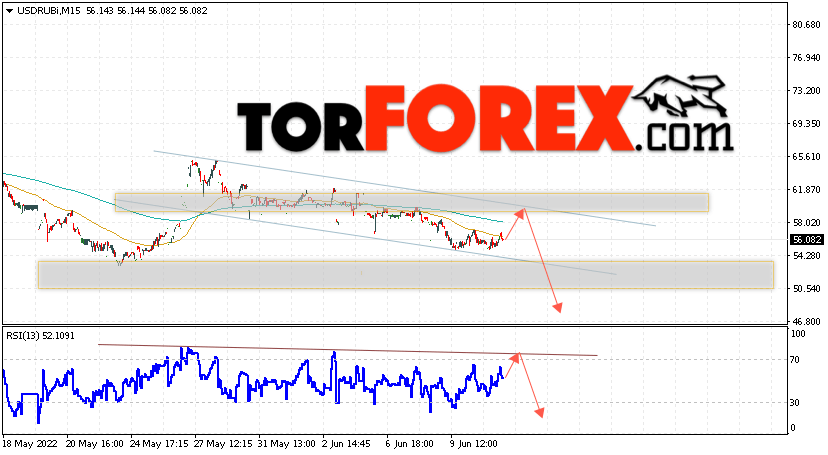Click the 76.940 price axis value
The image size is (828, 455).
pyautogui.click(x=806, y=58)
